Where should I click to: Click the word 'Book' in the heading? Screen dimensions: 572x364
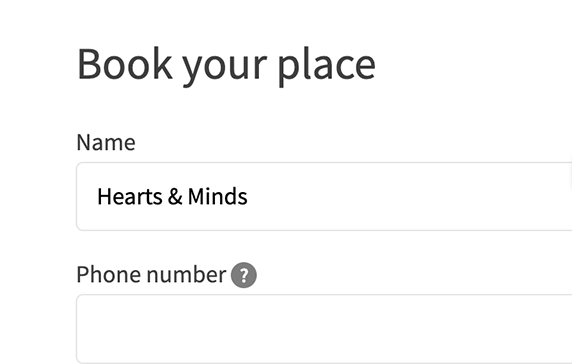[125, 64]
